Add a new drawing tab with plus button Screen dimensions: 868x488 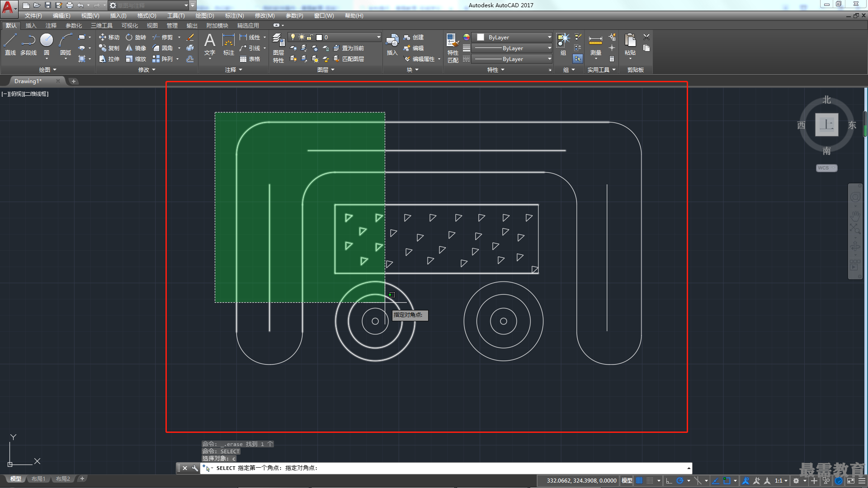(73, 81)
